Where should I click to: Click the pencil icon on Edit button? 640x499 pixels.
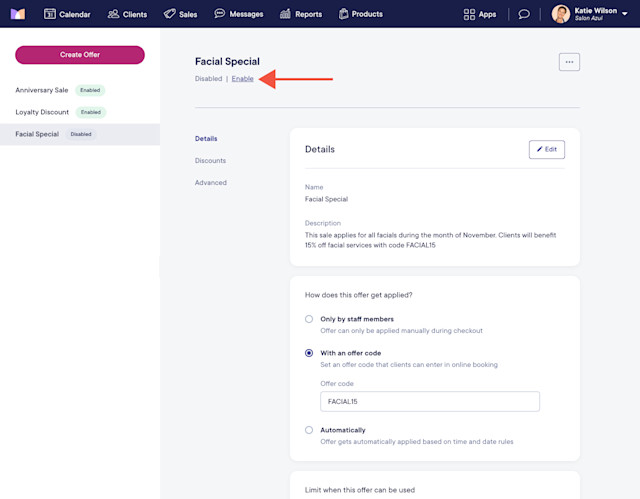point(540,149)
